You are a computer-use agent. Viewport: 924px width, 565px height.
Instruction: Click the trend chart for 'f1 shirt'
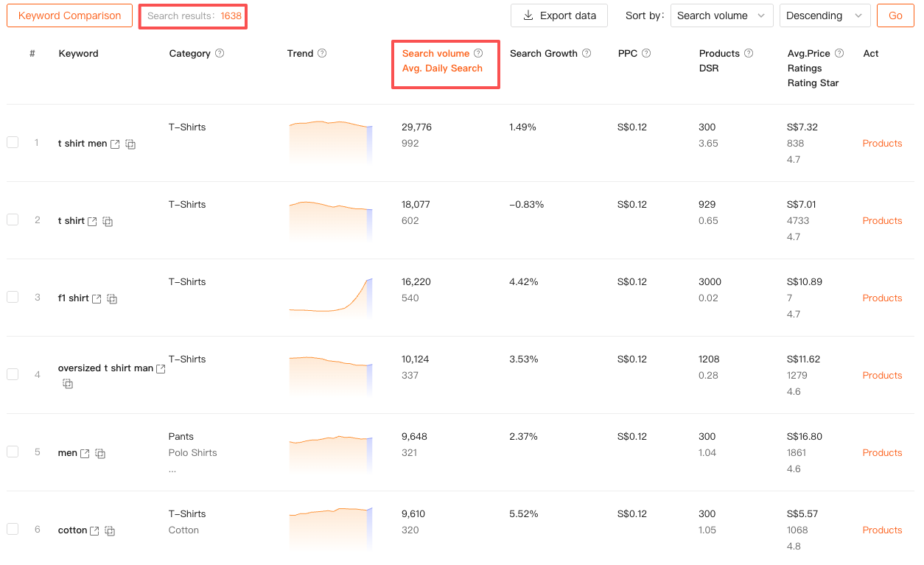331,297
